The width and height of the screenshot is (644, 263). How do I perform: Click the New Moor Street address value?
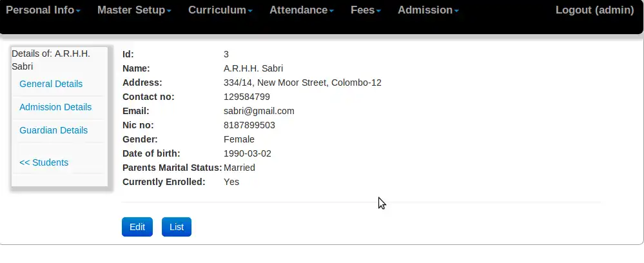tap(302, 83)
